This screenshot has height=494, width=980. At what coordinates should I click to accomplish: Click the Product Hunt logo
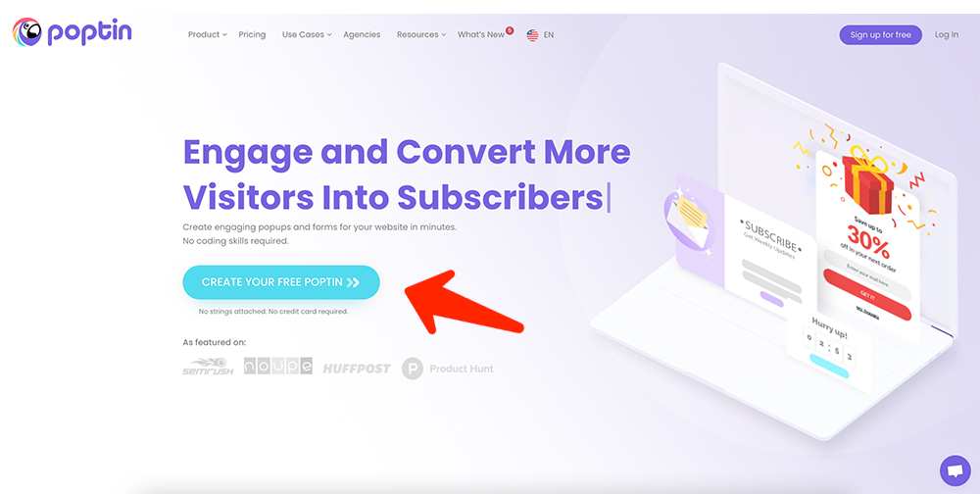coord(448,369)
